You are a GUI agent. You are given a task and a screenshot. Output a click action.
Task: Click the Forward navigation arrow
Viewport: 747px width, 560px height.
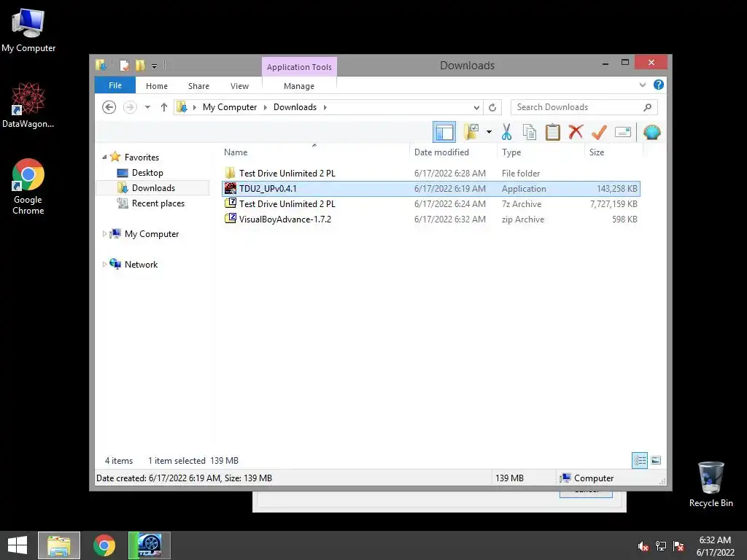click(130, 107)
